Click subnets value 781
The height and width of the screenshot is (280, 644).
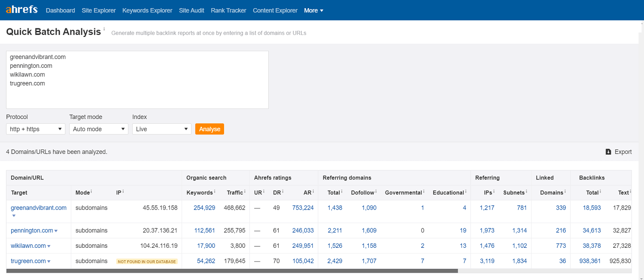click(522, 208)
